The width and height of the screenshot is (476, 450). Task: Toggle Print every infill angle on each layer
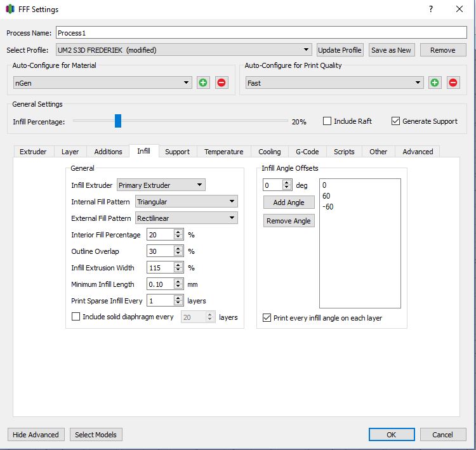pos(267,318)
